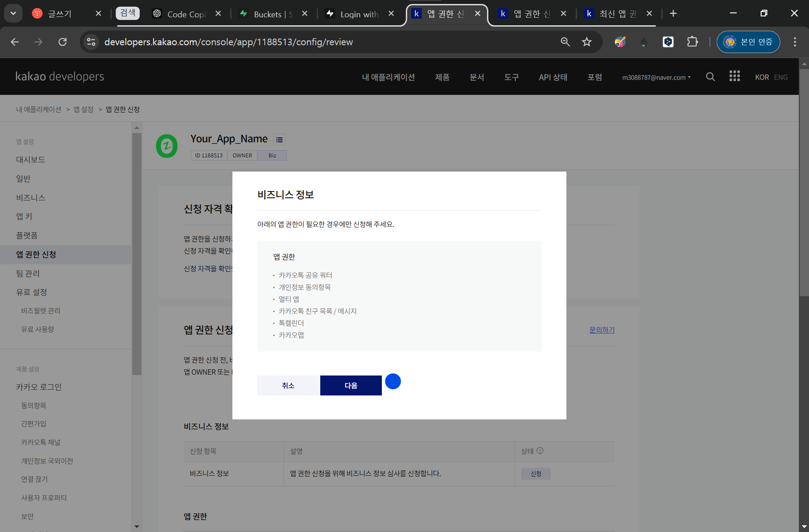Click the kakao developers logo
809x532 pixels.
click(60, 76)
